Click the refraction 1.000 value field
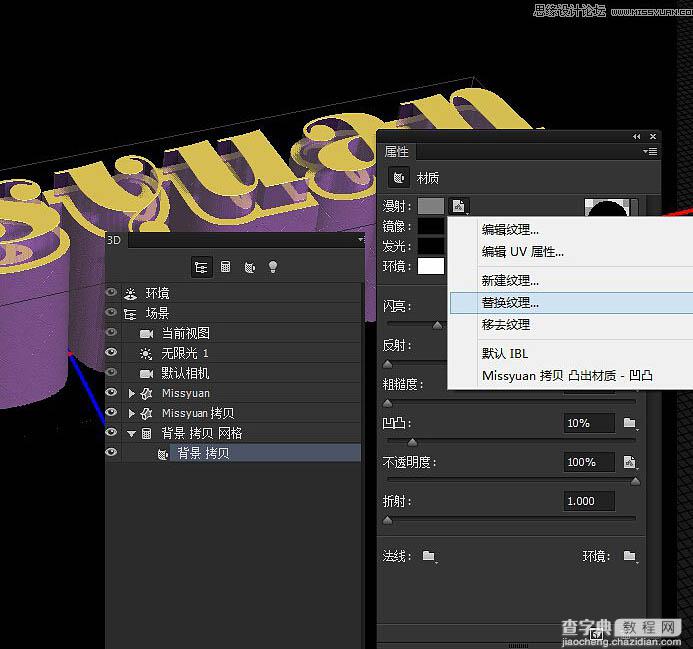 (589, 501)
